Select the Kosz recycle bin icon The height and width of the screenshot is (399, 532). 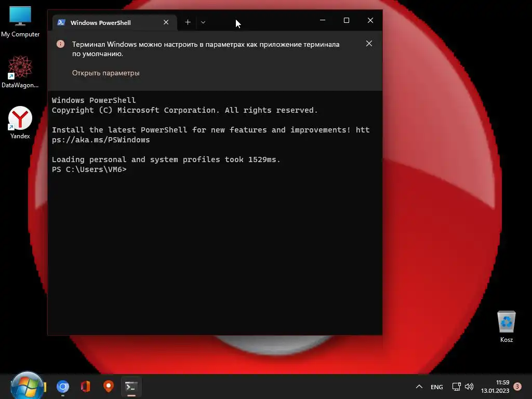(x=506, y=326)
